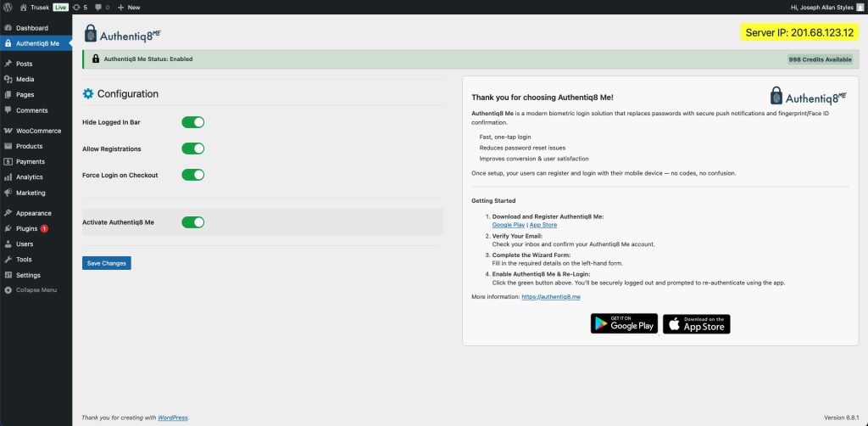Click the Plugins update count badge
Viewport: 868px width, 426px height.
[44, 228]
